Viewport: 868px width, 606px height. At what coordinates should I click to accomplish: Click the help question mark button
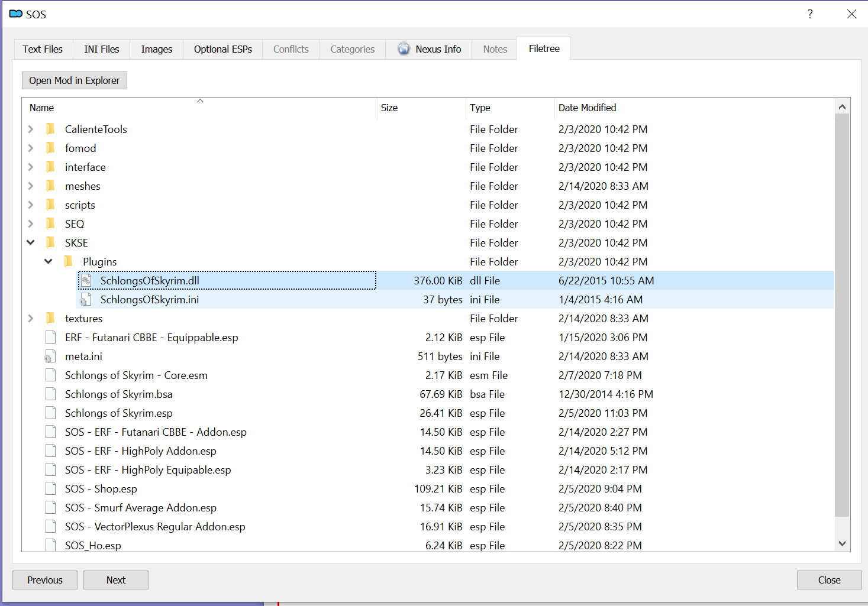click(810, 14)
